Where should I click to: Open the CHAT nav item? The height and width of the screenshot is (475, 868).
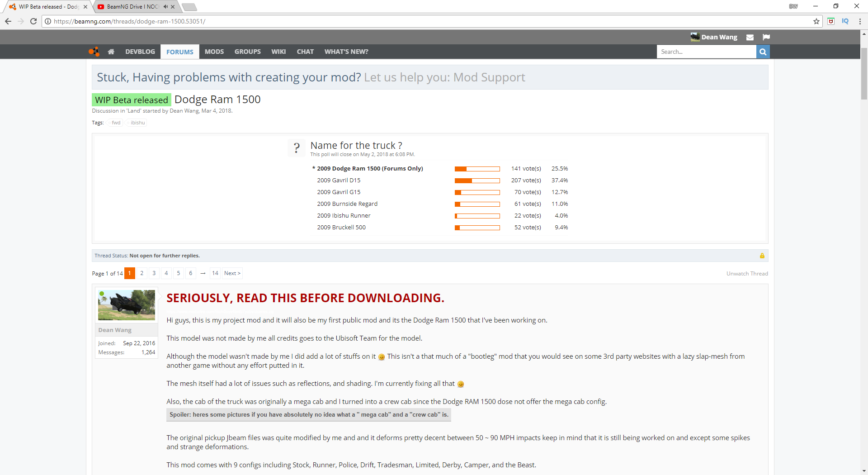point(305,52)
